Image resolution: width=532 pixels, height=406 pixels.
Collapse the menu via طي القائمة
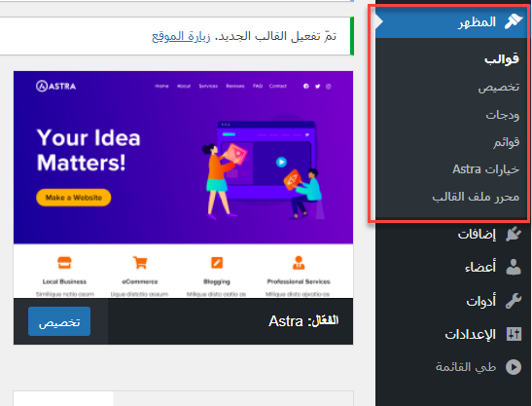pyautogui.click(x=466, y=367)
